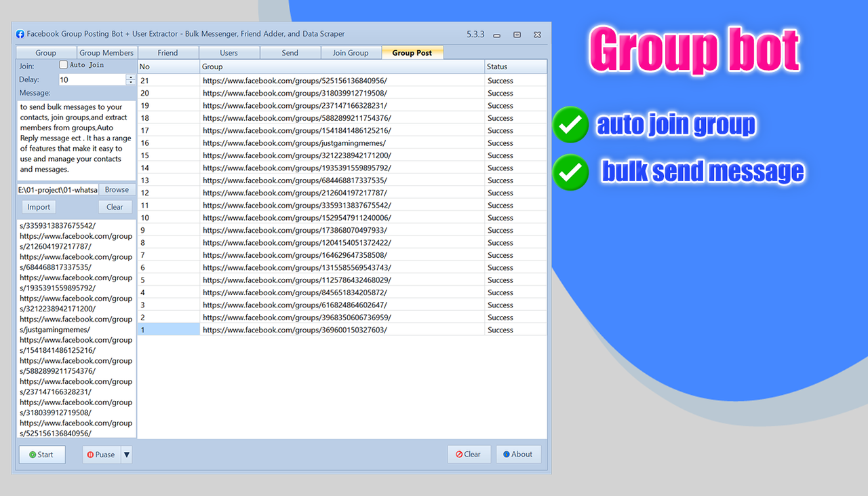
Task: Select the Group Post tab
Action: coord(412,53)
